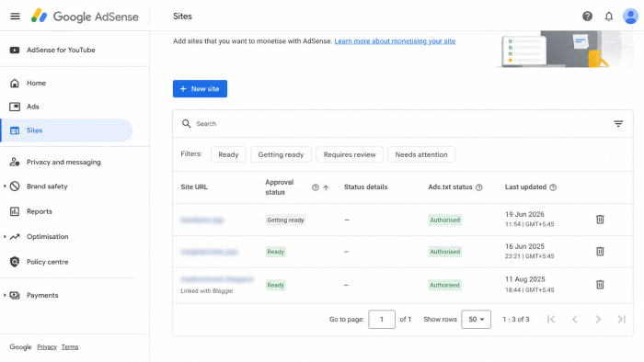The image size is (644, 362).
Task: Open Reports in sidebar
Action: coord(40,211)
